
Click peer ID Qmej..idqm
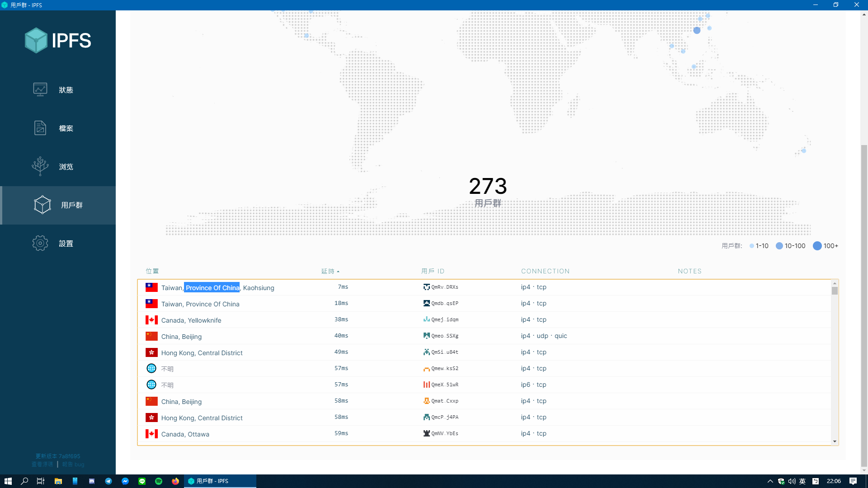click(x=445, y=319)
